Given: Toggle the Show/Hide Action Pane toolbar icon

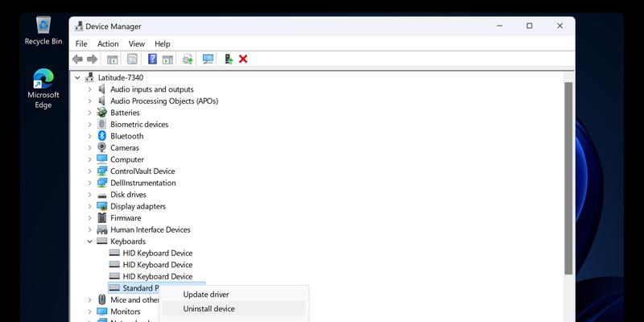Looking at the screenshot, I should 167,59.
